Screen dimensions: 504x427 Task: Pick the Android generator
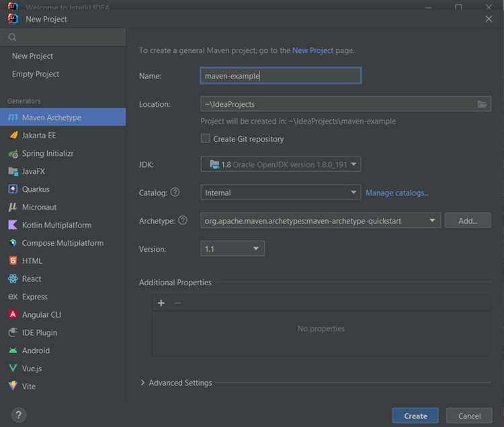point(63,350)
